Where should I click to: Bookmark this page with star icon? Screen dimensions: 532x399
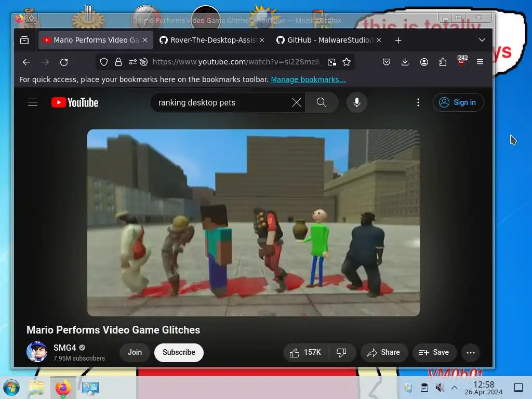click(x=347, y=62)
